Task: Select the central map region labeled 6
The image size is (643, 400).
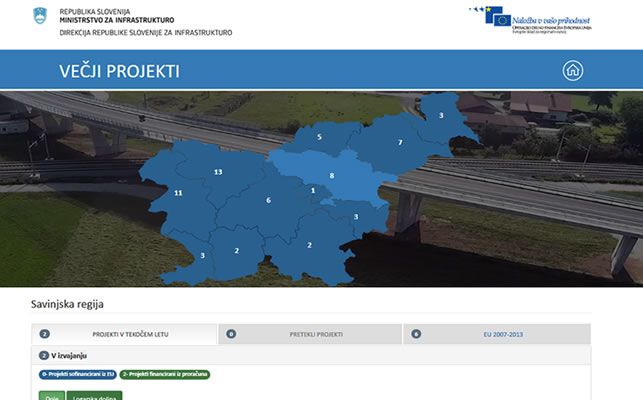Action: pos(268,201)
